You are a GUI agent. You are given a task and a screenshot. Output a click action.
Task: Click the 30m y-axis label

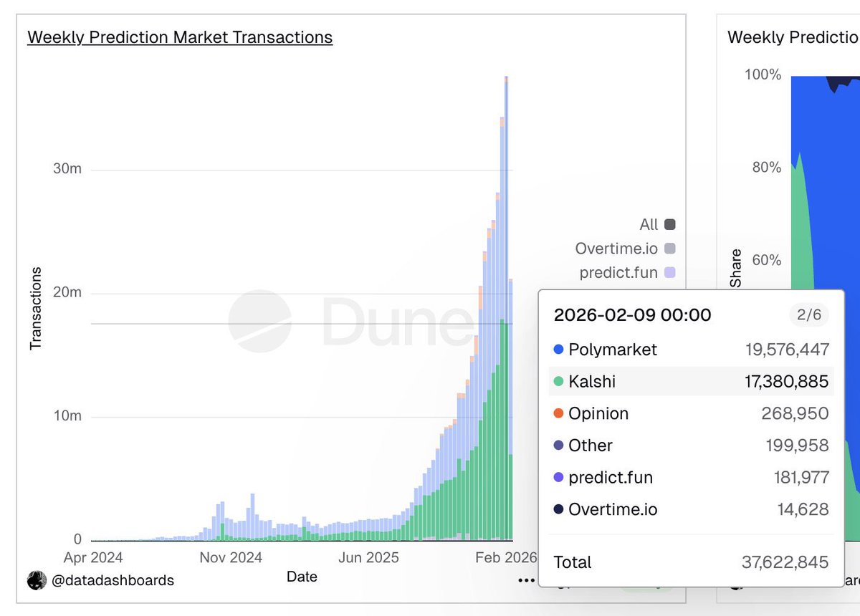click(x=66, y=170)
